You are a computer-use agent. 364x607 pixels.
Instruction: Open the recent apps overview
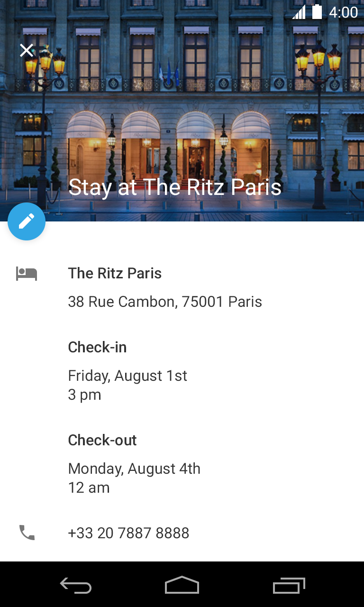coord(289,586)
